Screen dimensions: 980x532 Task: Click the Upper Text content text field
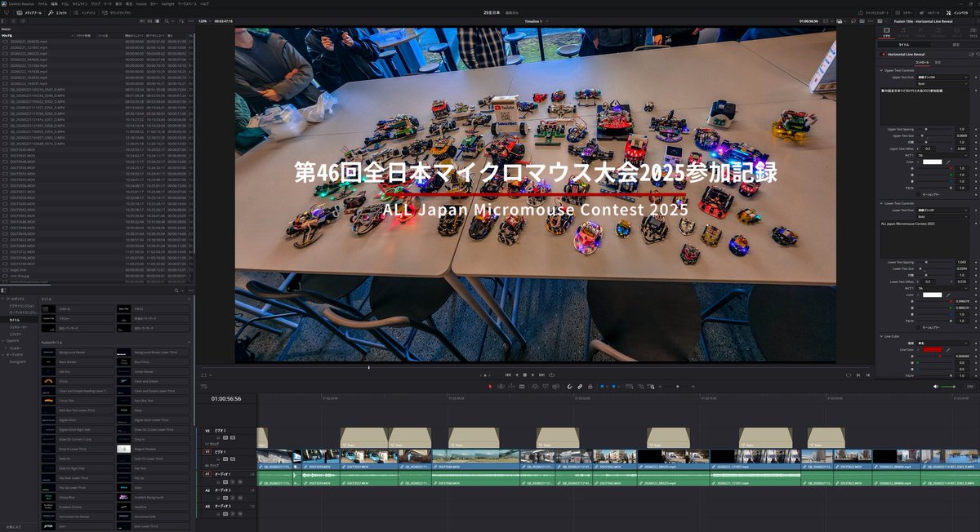point(924,106)
